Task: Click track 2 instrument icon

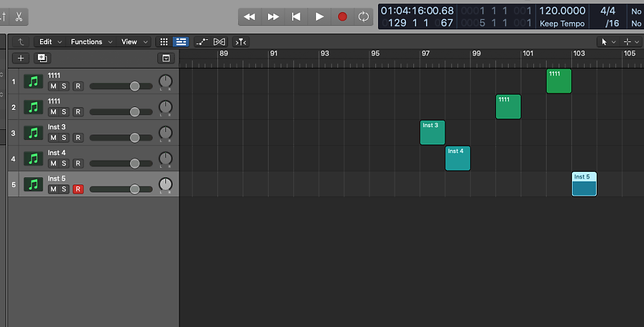Action: pos(33,107)
